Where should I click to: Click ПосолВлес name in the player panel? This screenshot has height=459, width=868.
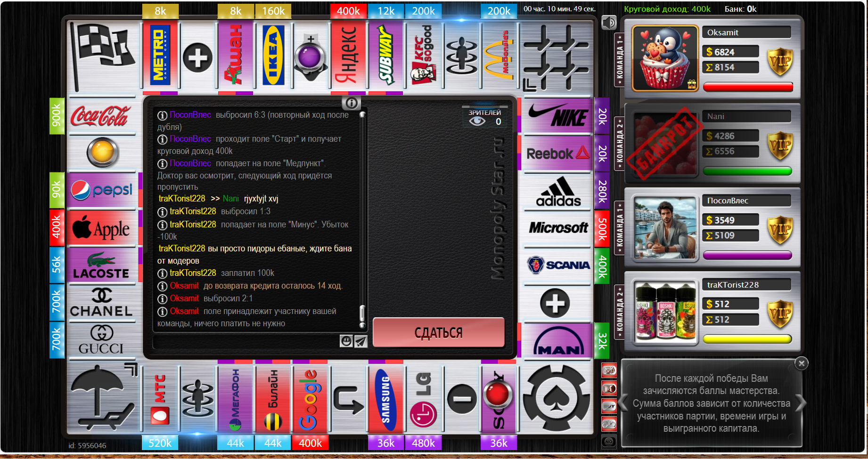click(728, 201)
